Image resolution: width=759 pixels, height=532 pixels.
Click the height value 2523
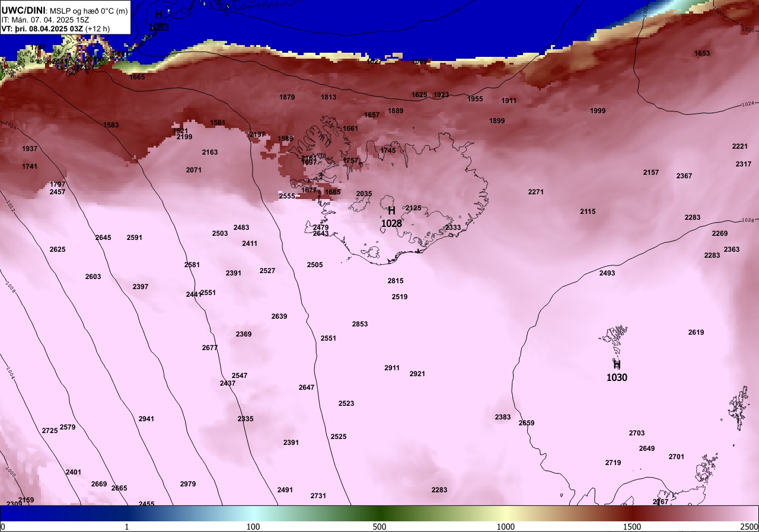pos(346,403)
